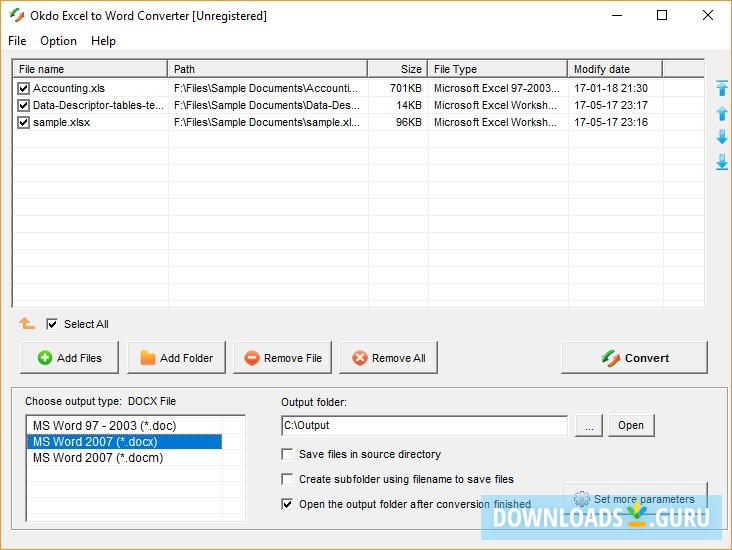Sort by the Path column header
The height and width of the screenshot is (550, 732).
click(x=267, y=69)
